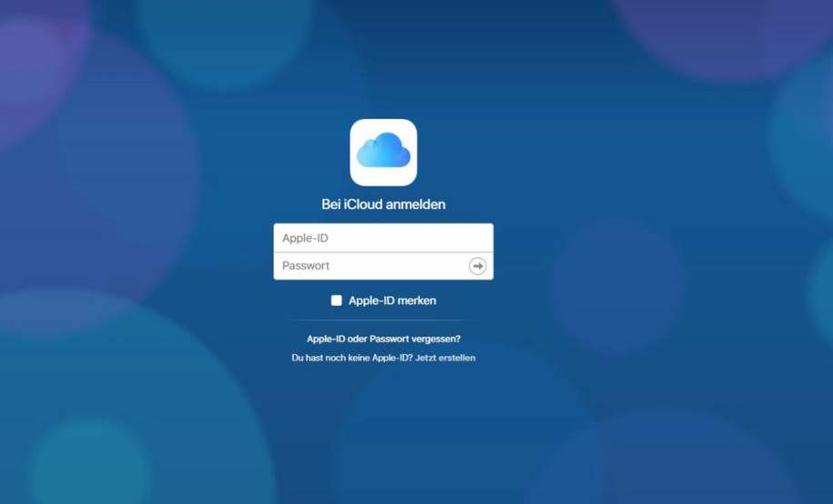The width and height of the screenshot is (833, 504).
Task: Click the Du hast noch keine Apple-ID text
Action: click(352, 358)
